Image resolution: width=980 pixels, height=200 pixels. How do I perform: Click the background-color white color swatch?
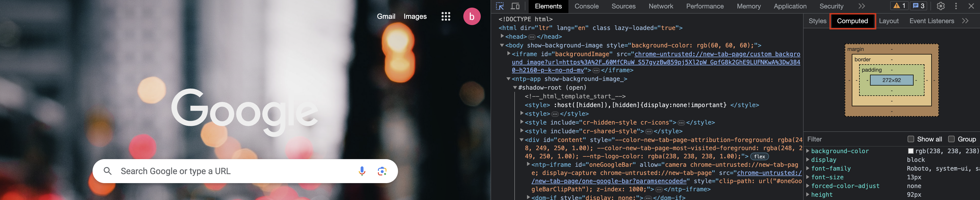click(911, 151)
